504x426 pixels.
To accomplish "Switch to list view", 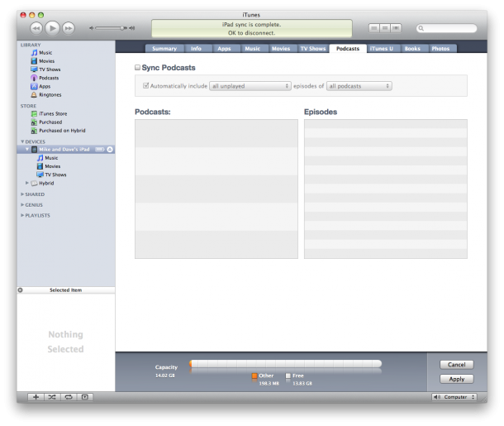I will (373, 28).
